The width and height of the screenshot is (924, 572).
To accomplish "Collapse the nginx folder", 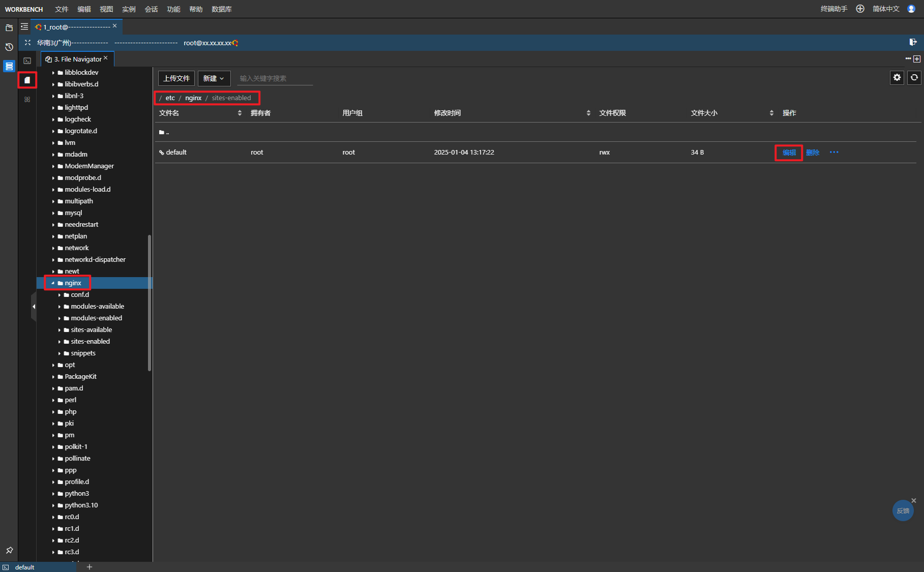I will [x=53, y=283].
